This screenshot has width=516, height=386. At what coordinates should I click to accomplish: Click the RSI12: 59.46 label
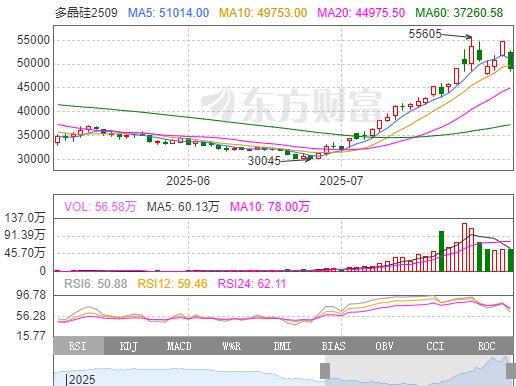click(x=173, y=284)
